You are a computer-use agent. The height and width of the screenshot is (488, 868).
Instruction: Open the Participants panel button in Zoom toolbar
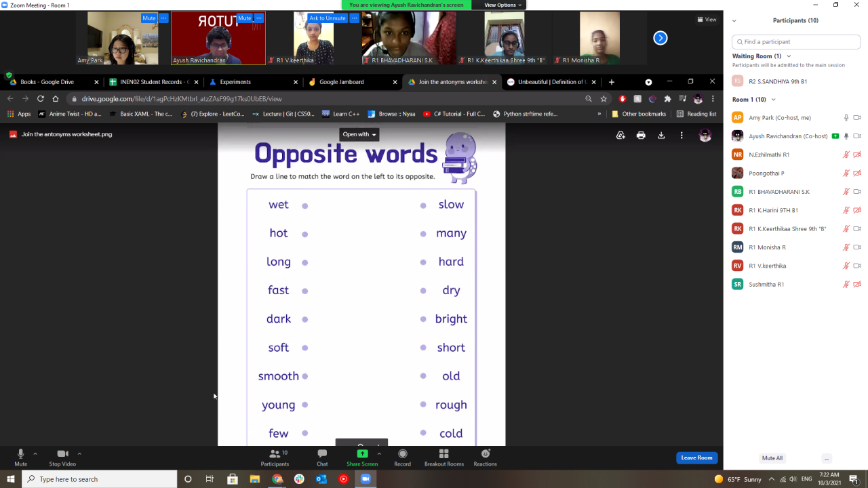click(275, 457)
